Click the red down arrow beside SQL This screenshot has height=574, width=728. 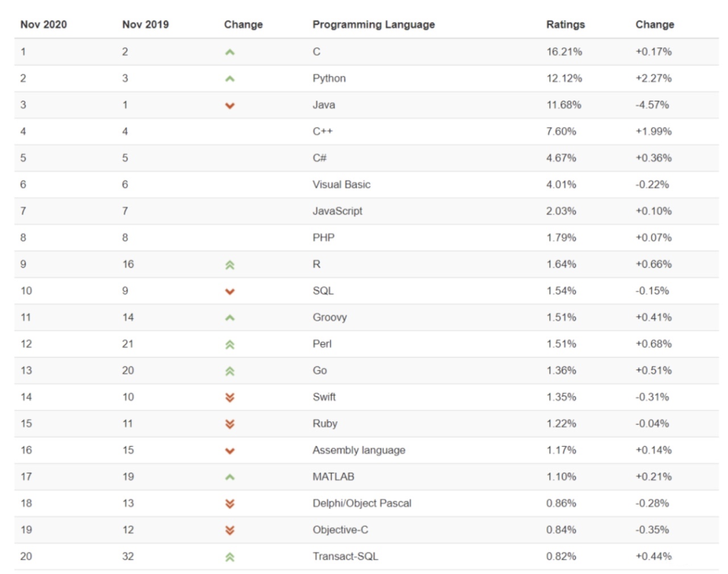click(x=229, y=292)
